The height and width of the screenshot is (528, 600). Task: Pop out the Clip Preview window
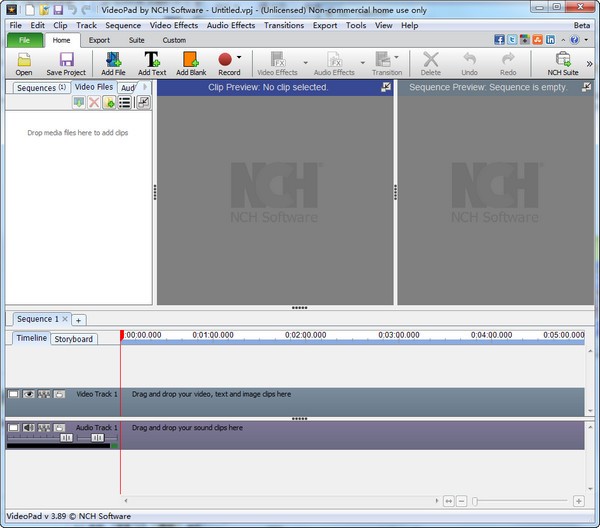click(386, 88)
